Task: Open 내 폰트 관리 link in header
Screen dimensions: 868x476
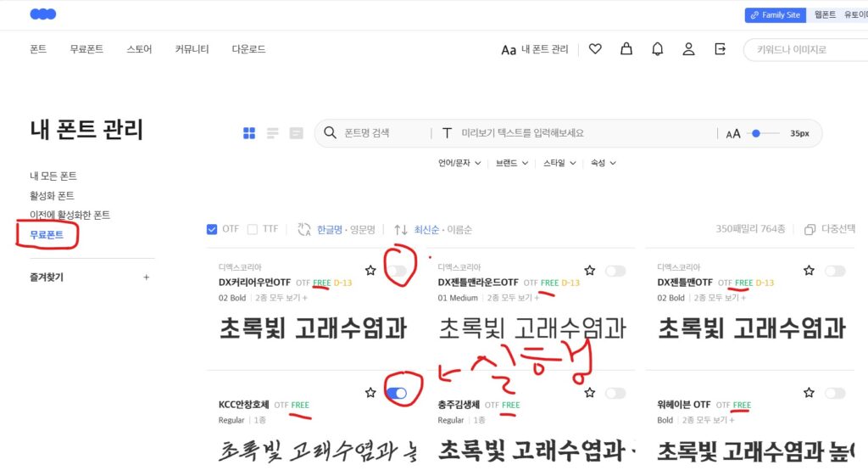Action: [535, 49]
